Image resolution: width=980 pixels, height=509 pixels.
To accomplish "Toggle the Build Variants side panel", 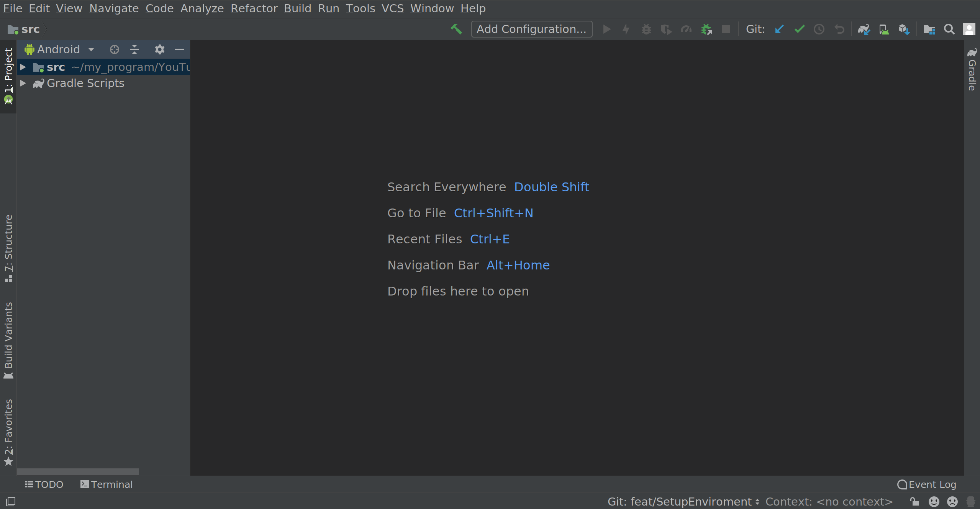I will pyautogui.click(x=8, y=340).
